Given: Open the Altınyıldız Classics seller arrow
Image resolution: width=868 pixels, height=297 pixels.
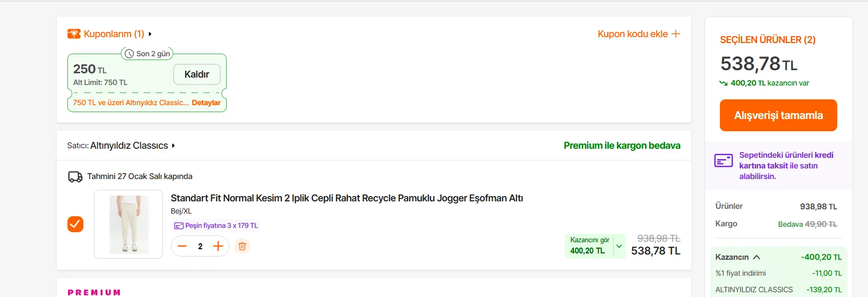Looking at the screenshot, I should coord(174,146).
